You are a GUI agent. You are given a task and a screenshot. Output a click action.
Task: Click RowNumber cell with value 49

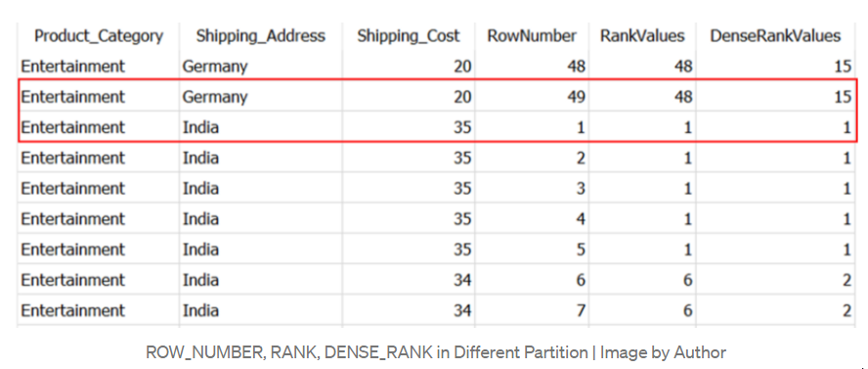(x=532, y=97)
